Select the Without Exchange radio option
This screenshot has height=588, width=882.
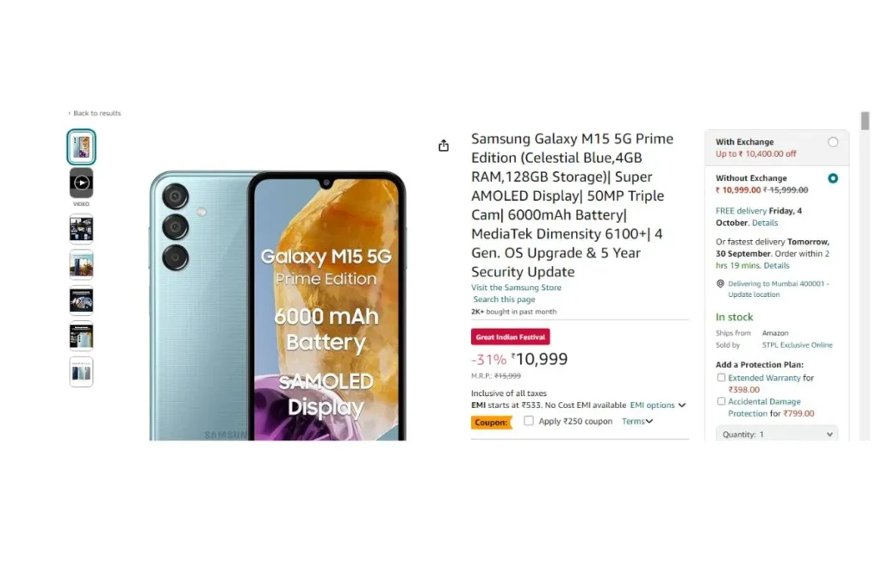pyautogui.click(x=833, y=178)
